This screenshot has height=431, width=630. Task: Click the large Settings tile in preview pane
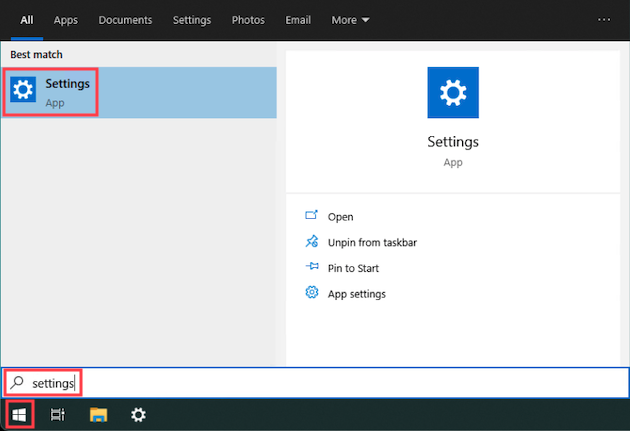pos(453,92)
